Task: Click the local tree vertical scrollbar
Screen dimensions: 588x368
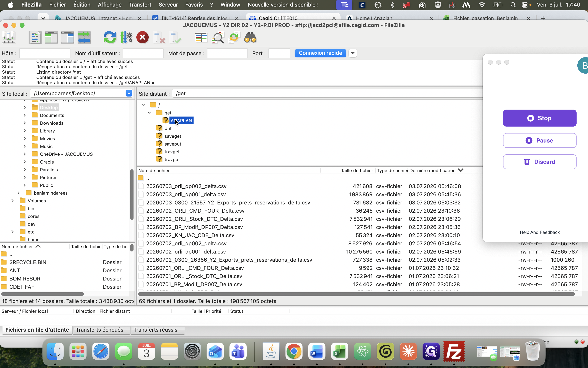Action: pos(132,194)
